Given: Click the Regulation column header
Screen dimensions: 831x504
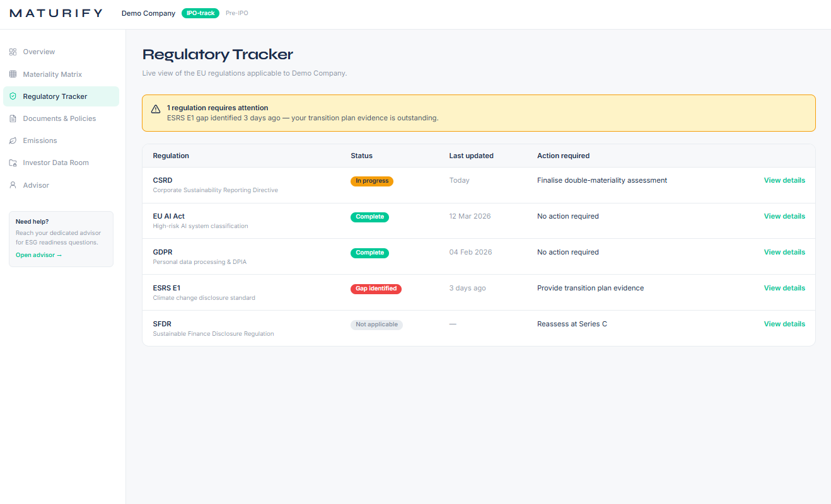Looking at the screenshot, I should pyautogui.click(x=171, y=156).
